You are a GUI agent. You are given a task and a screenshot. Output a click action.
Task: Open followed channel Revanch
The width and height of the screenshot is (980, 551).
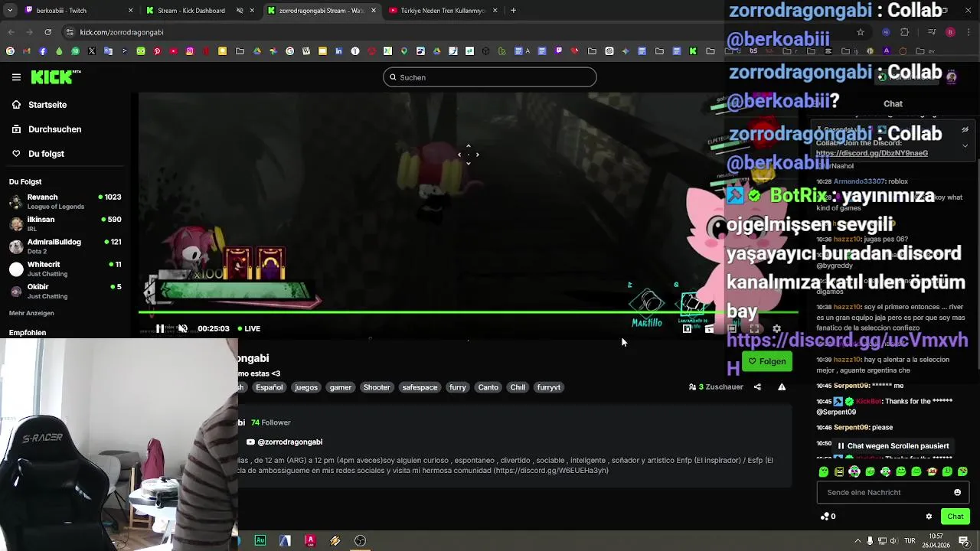tap(65, 201)
